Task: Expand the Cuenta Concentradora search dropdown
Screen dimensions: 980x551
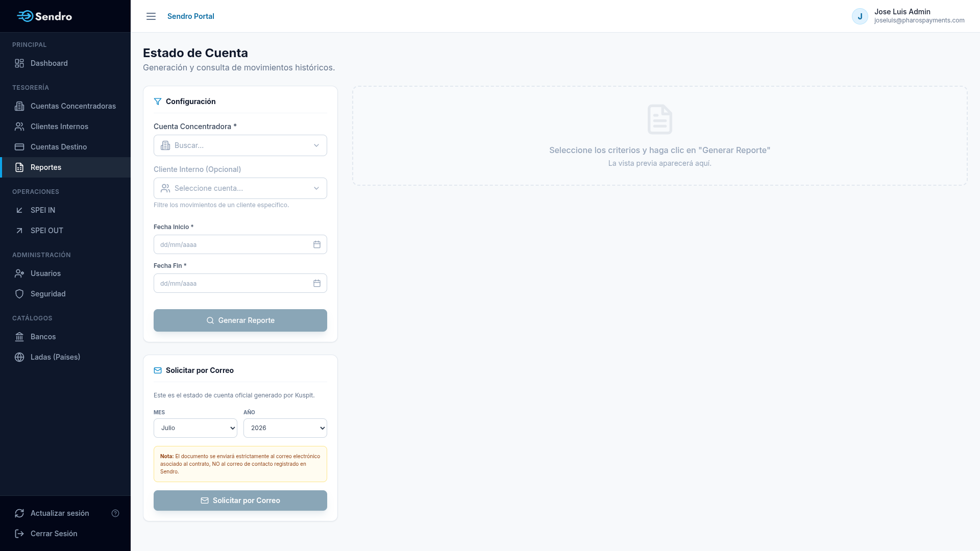Action: [x=240, y=145]
